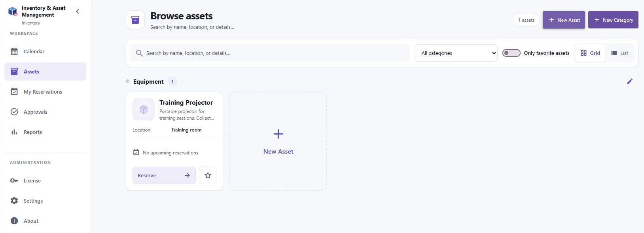Switch to List view

pos(619,53)
